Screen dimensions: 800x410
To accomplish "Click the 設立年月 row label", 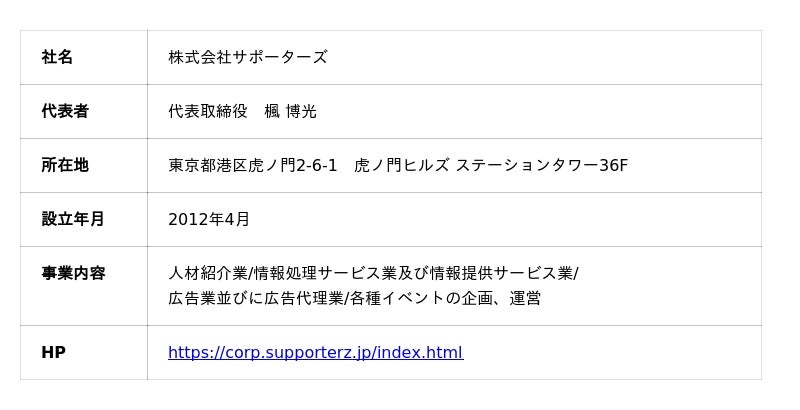I will [73, 220].
